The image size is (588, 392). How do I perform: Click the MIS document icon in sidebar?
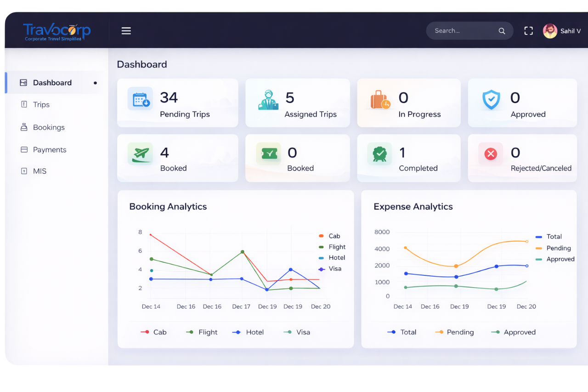tap(23, 170)
